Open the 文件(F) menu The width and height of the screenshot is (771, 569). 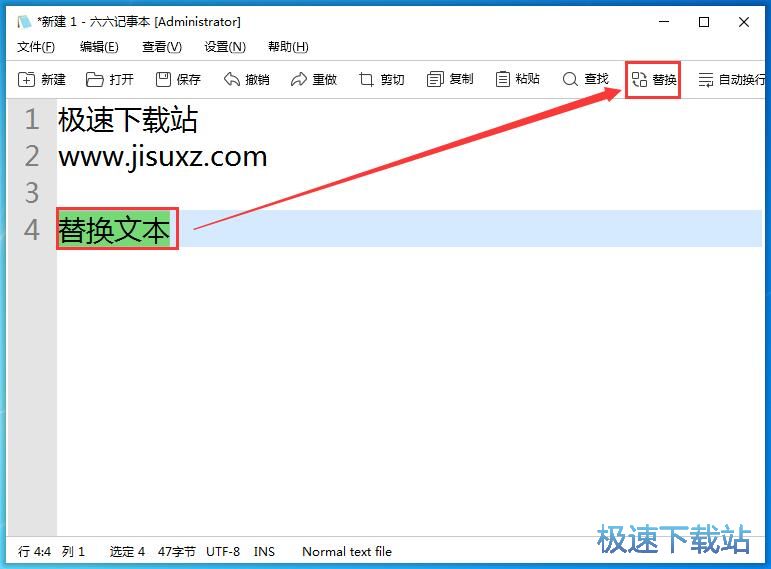click(x=36, y=47)
